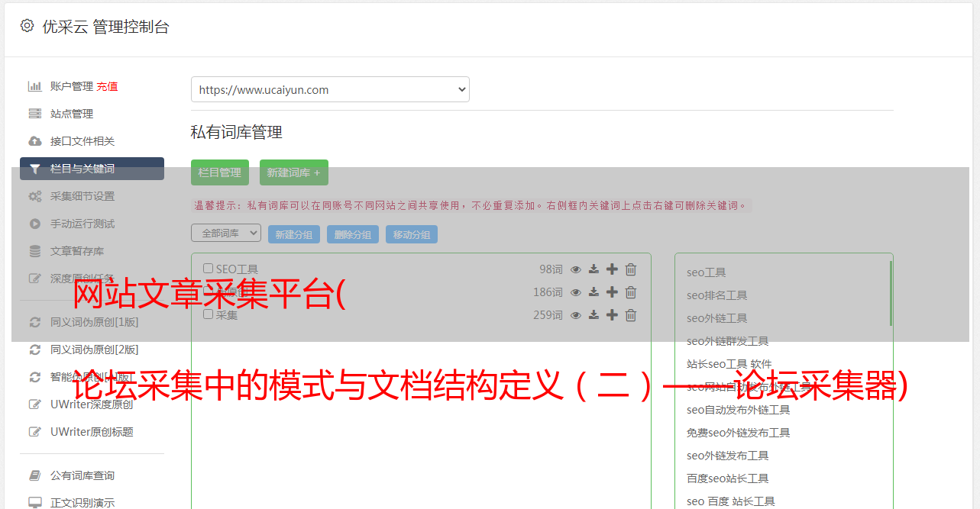This screenshot has height=509, width=980.
Task: Open UWriter原创标题 in the sidebar
Action: (92, 432)
